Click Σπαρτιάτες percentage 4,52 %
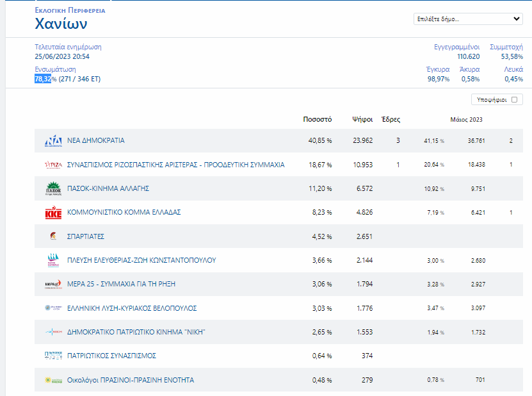532x396 pixels. [x=321, y=236]
